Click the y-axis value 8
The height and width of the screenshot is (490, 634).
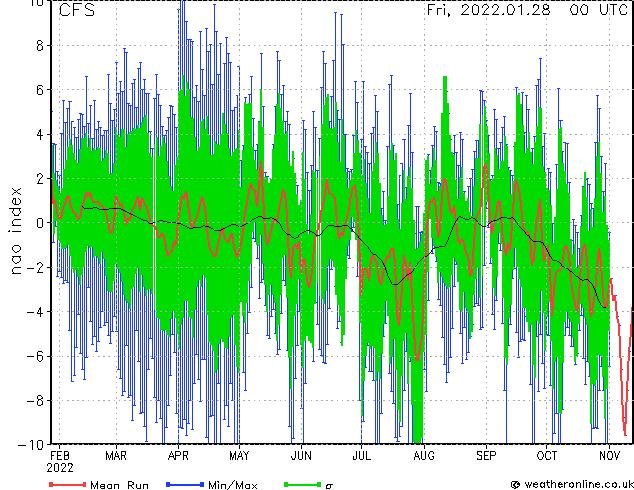pos(40,46)
